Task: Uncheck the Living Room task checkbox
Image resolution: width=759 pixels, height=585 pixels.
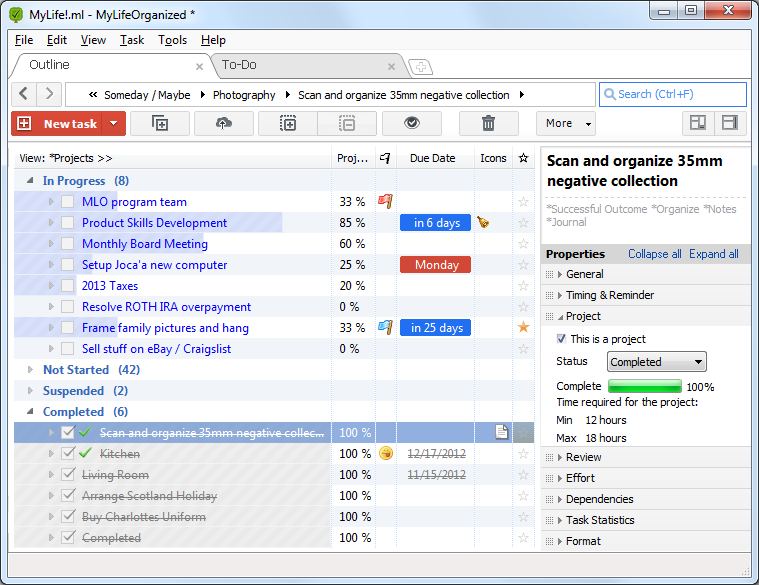Action: (68, 474)
